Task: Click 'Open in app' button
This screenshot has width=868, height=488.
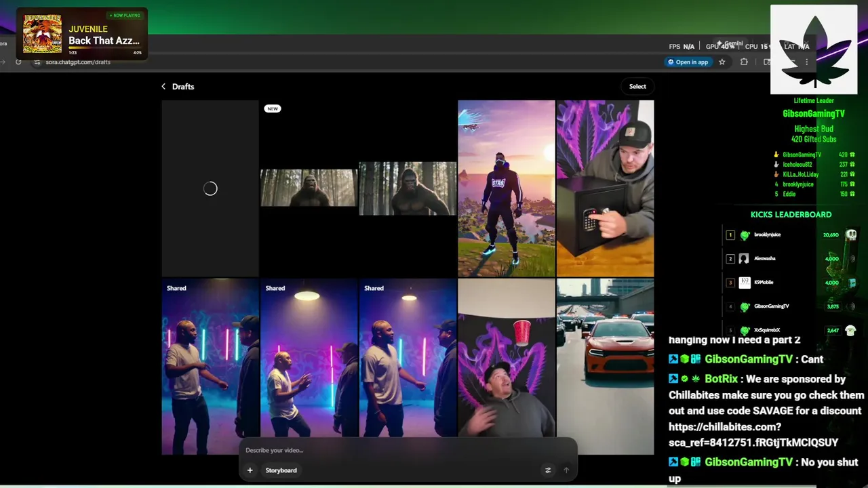Action: [x=688, y=62]
